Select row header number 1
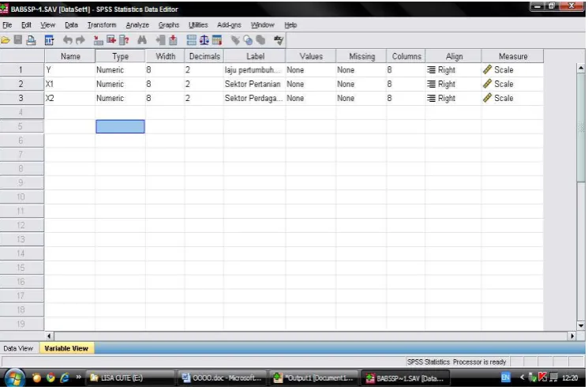The width and height of the screenshot is (588, 390). [22, 69]
